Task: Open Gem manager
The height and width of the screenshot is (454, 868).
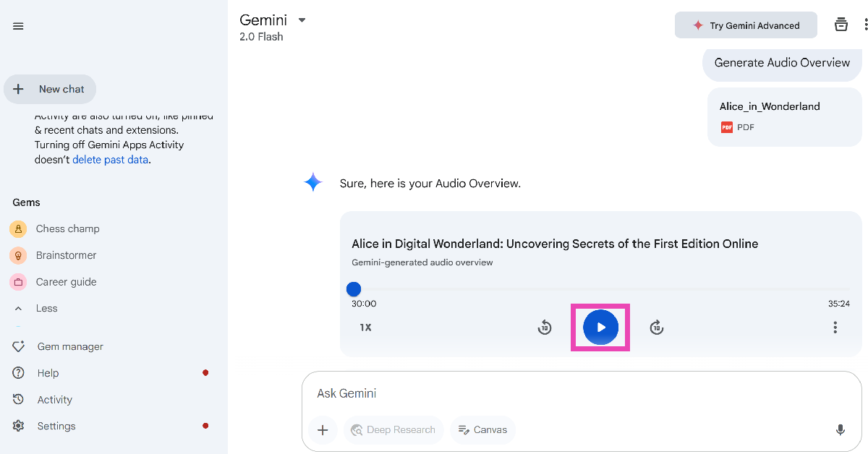Action: 69,346
